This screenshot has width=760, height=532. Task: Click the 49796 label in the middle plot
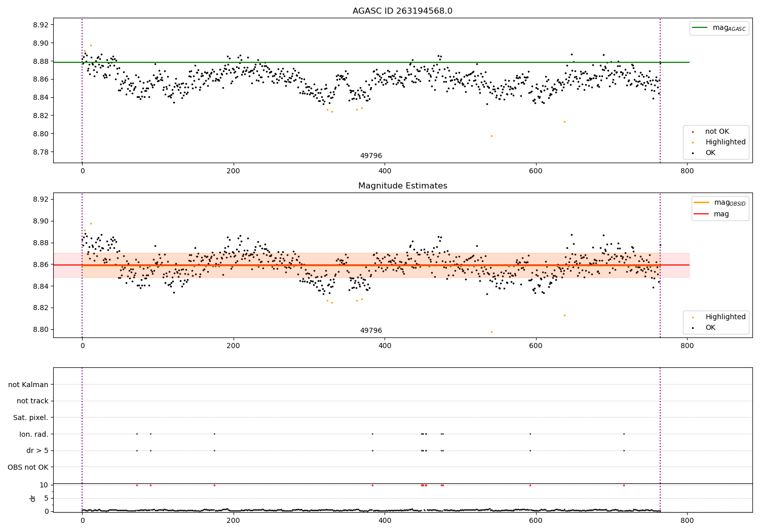coord(371,331)
